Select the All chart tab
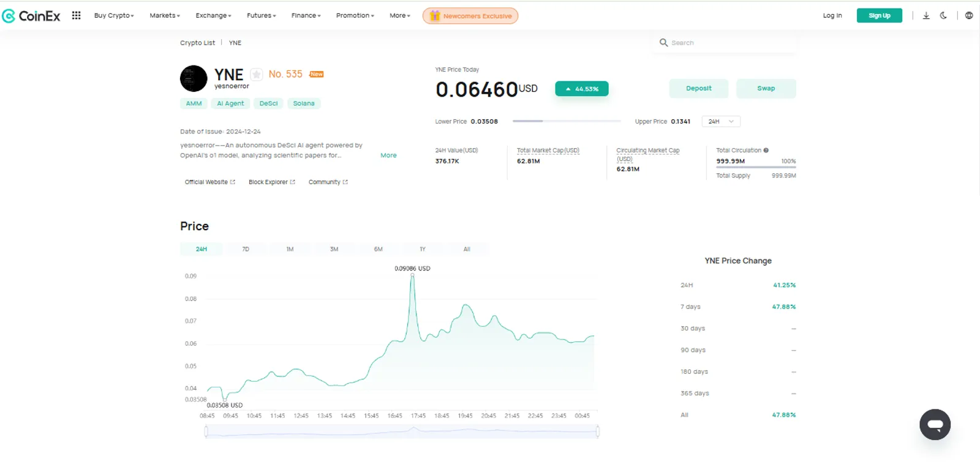This screenshot has width=980, height=462. tap(467, 249)
